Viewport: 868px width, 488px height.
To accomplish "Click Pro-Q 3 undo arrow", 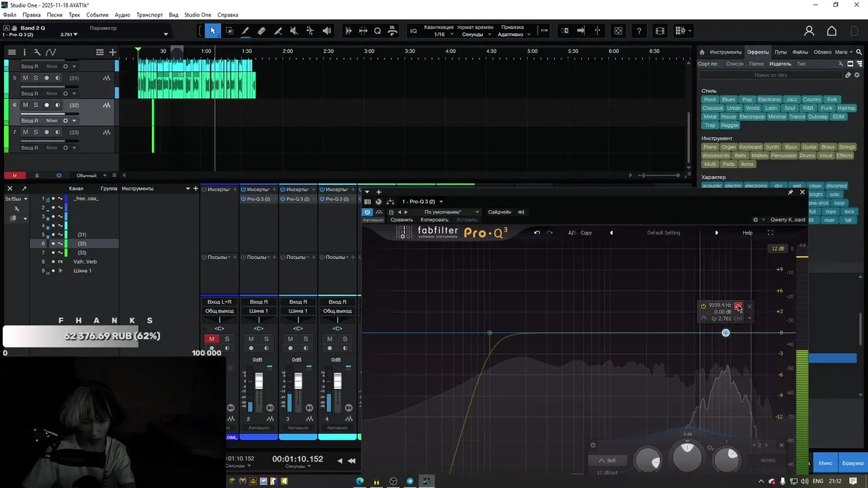I will (x=536, y=232).
